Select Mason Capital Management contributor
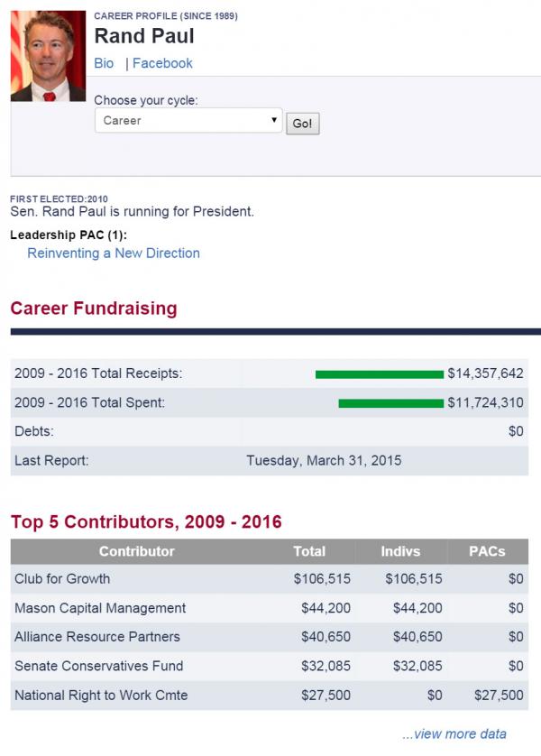 point(100,608)
